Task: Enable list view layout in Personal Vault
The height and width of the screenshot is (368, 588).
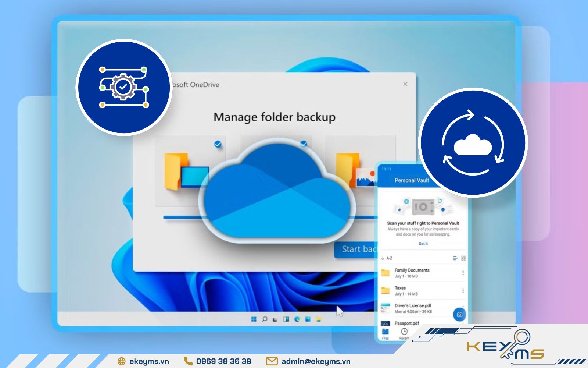Action: (455, 258)
